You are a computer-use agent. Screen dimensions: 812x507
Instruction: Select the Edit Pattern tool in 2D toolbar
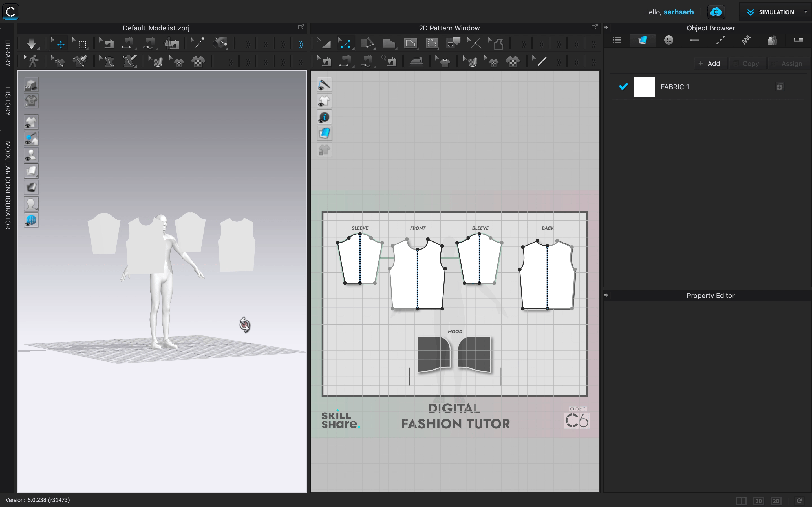click(x=345, y=44)
